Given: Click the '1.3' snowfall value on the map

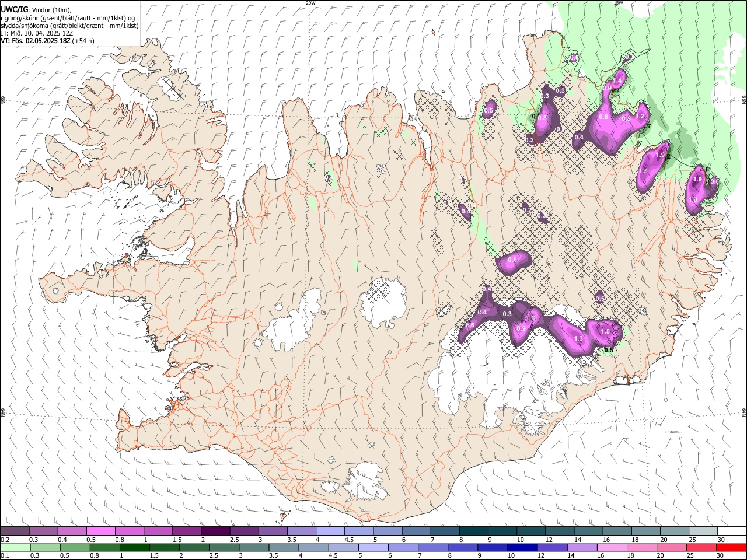Looking at the screenshot, I should pos(578,338).
